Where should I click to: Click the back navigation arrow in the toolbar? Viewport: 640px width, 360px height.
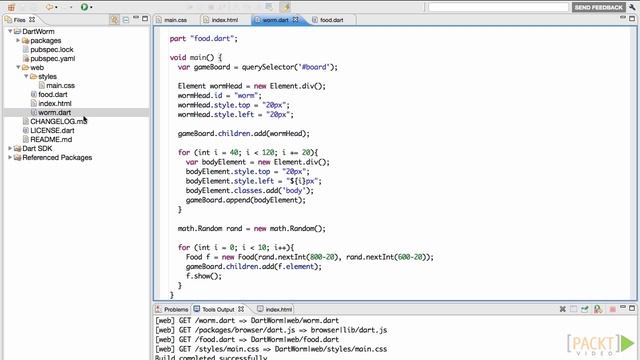click(x=49, y=7)
